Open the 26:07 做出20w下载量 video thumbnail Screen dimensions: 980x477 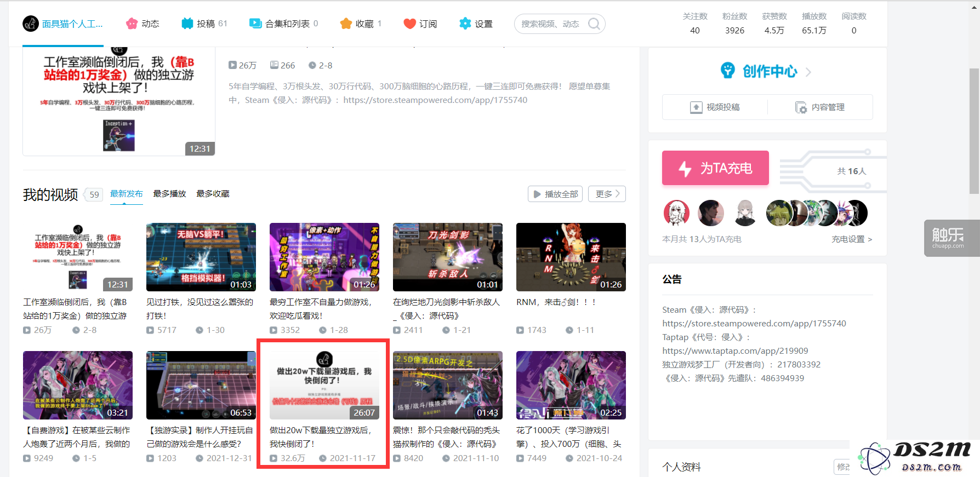324,385
